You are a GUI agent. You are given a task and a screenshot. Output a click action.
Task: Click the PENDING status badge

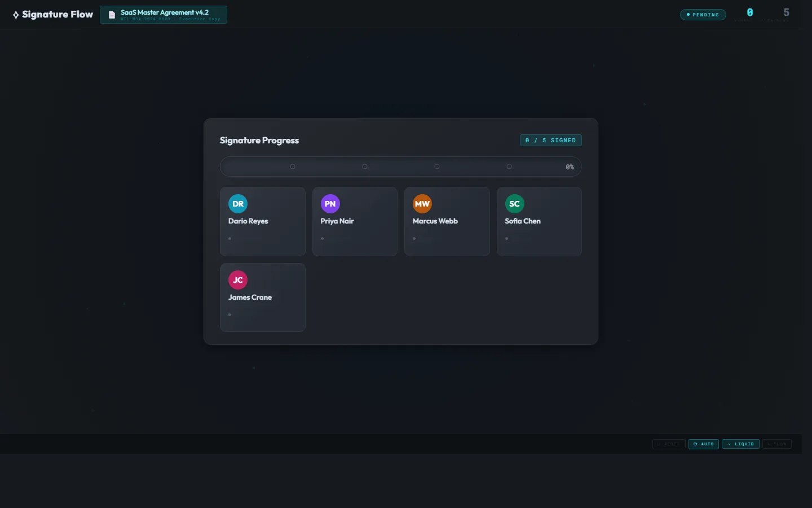(703, 15)
